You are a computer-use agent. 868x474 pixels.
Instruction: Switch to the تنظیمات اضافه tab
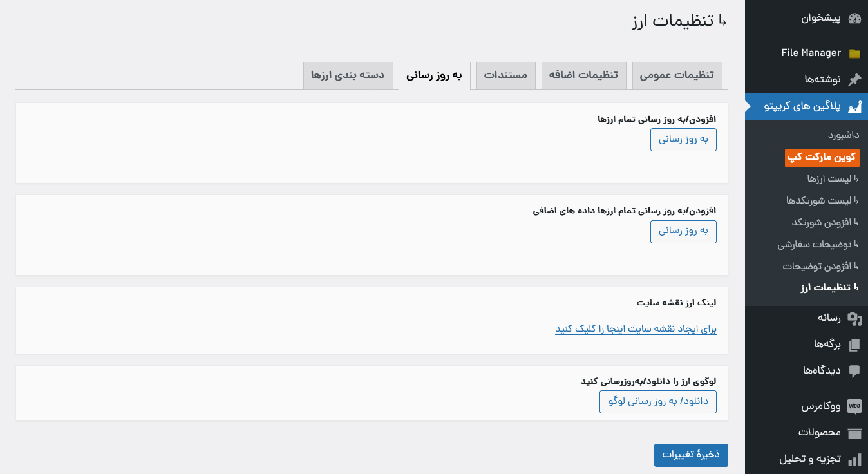(x=584, y=75)
